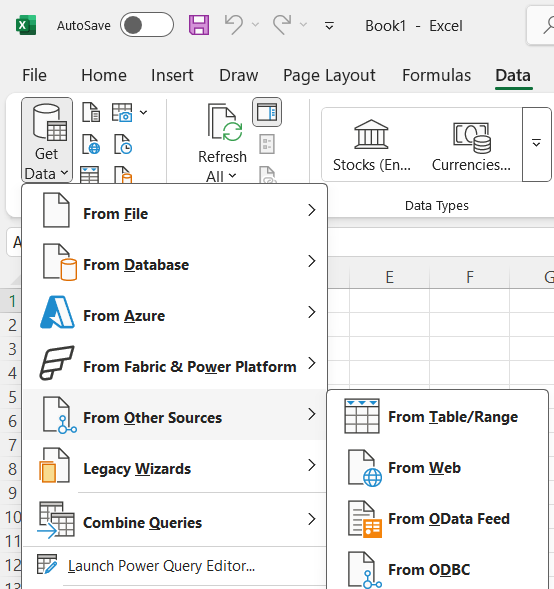This screenshot has width=554, height=589.
Task: Switch to the Home tab
Action: tap(104, 75)
